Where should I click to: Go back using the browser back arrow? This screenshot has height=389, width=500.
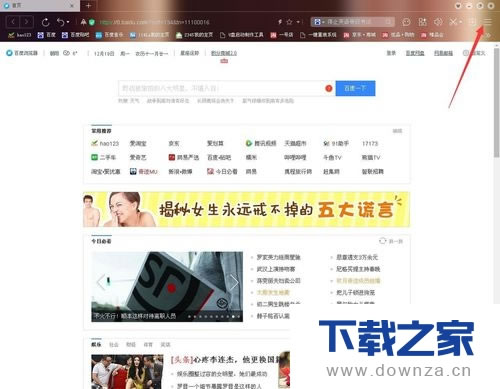[13, 22]
